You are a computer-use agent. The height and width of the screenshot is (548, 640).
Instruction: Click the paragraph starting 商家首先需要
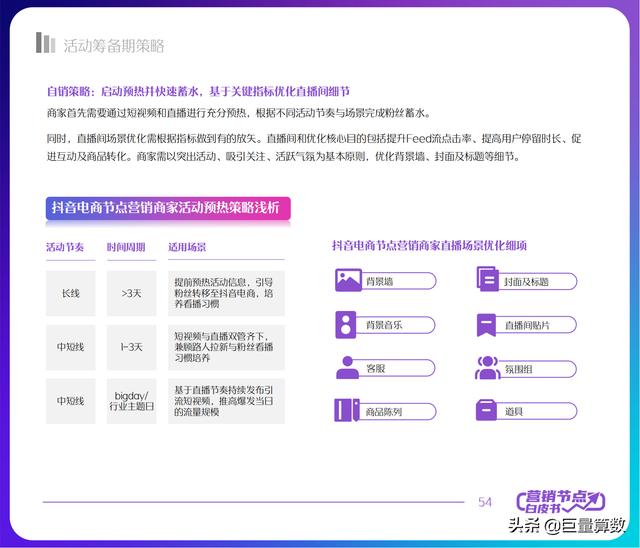point(239,113)
